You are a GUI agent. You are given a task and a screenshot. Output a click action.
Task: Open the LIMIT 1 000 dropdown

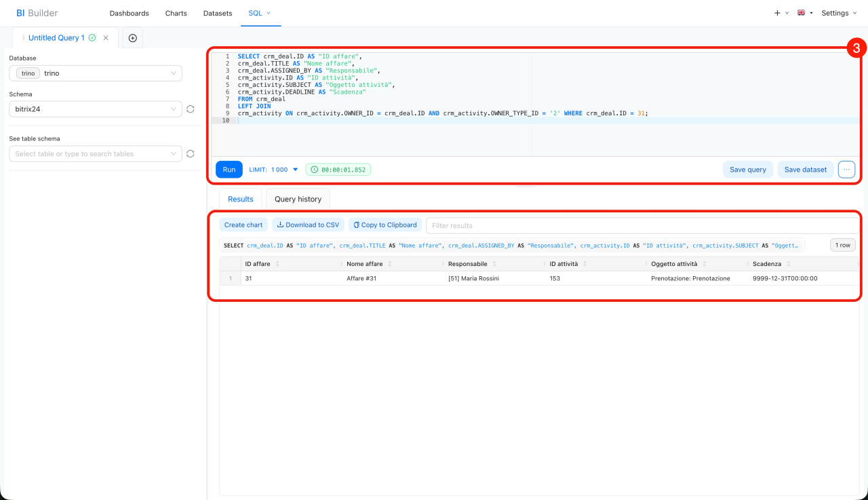(x=273, y=170)
